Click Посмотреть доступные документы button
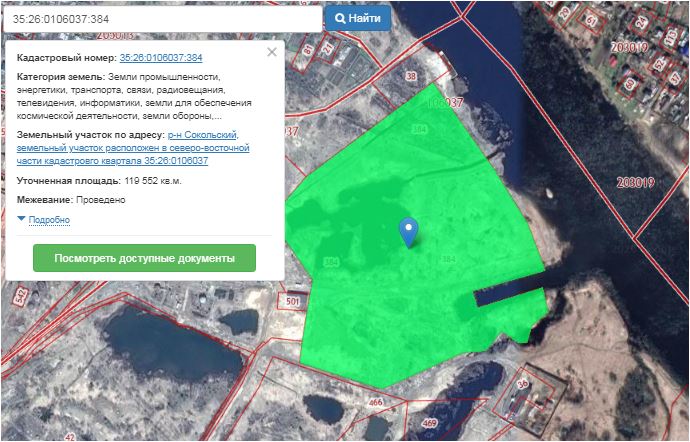 tap(144, 258)
